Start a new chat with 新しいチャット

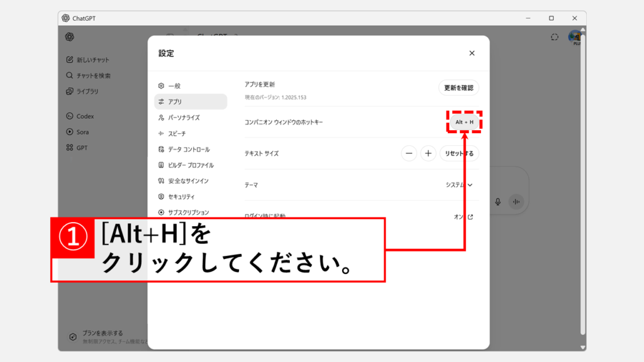(88, 60)
